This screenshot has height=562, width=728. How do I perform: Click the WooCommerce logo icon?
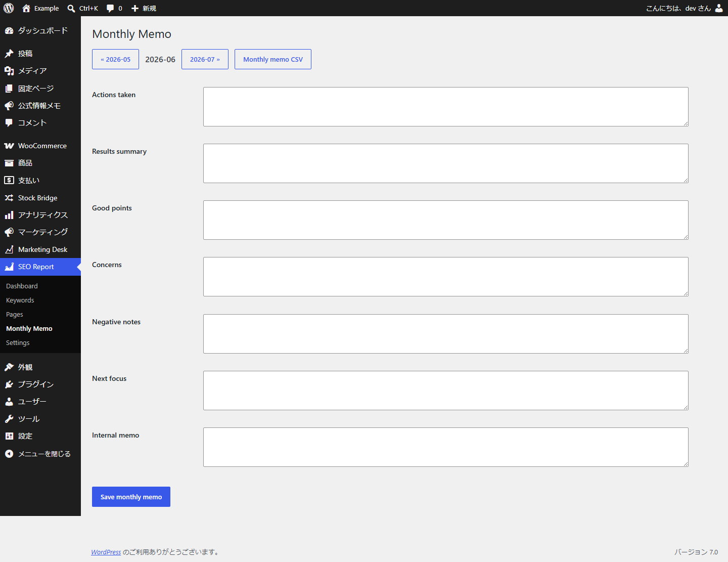(x=9, y=146)
